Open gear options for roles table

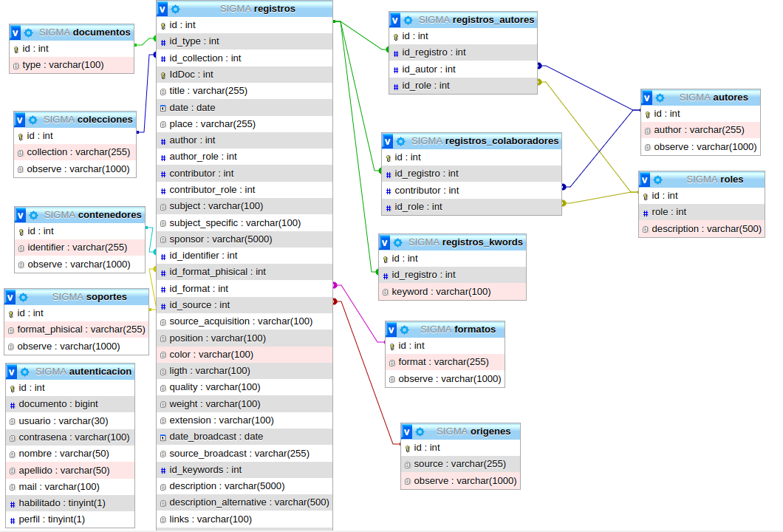(657, 180)
